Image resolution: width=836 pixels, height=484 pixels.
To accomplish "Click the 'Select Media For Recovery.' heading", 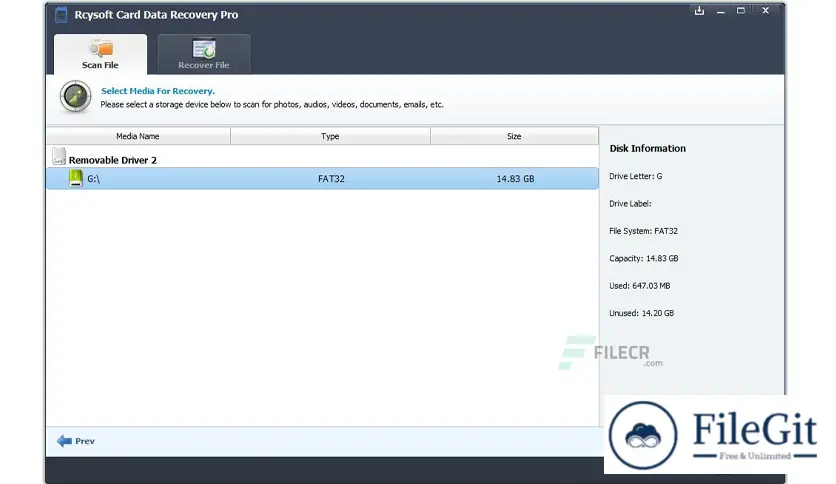I will [158, 91].
